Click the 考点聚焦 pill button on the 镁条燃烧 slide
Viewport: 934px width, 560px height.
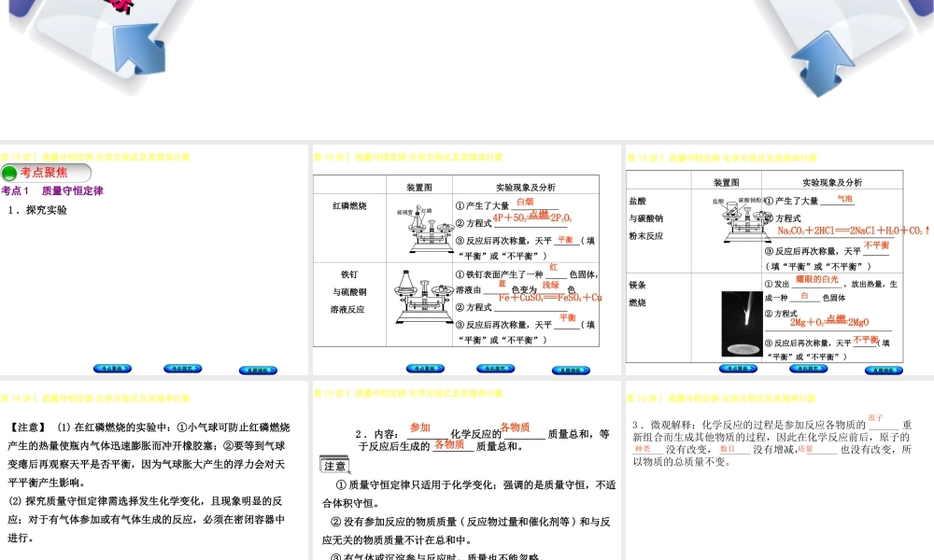738,369
